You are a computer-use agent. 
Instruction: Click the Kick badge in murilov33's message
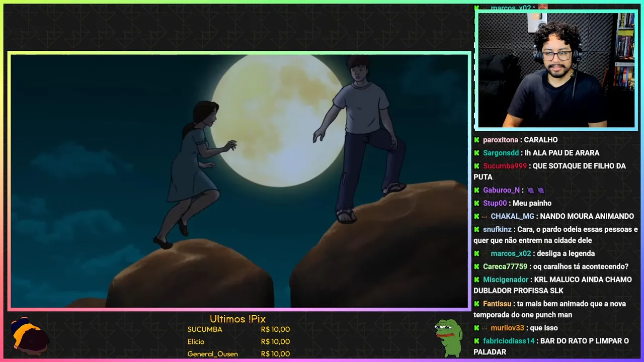(476, 328)
